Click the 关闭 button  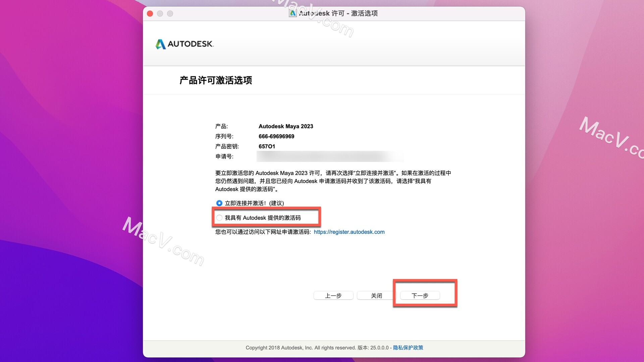[377, 296]
